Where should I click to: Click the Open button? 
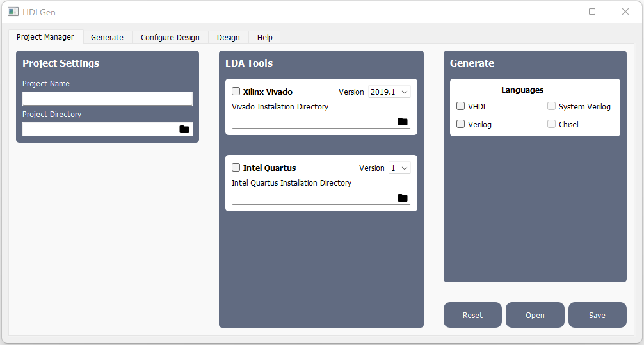coord(535,315)
